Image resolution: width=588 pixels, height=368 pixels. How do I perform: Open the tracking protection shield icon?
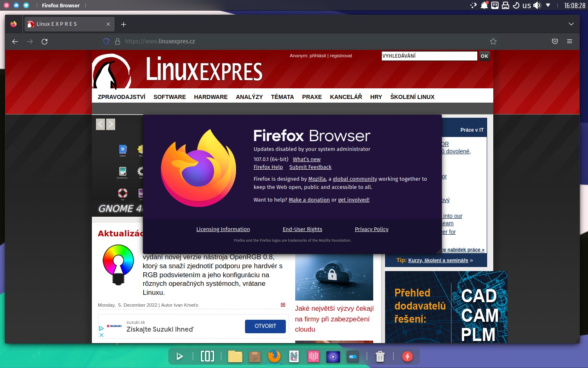tap(106, 41)
